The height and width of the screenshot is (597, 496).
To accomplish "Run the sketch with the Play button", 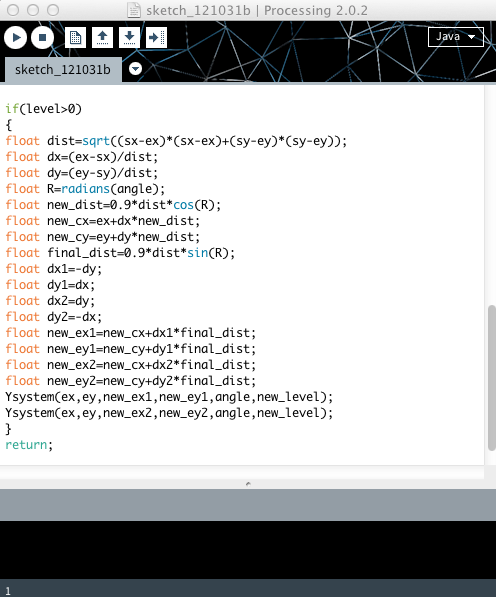I will click(x=16, y=38).
